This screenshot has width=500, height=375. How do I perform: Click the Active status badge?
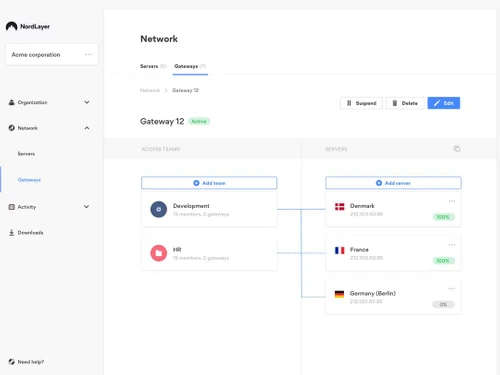tap(199, 121)
